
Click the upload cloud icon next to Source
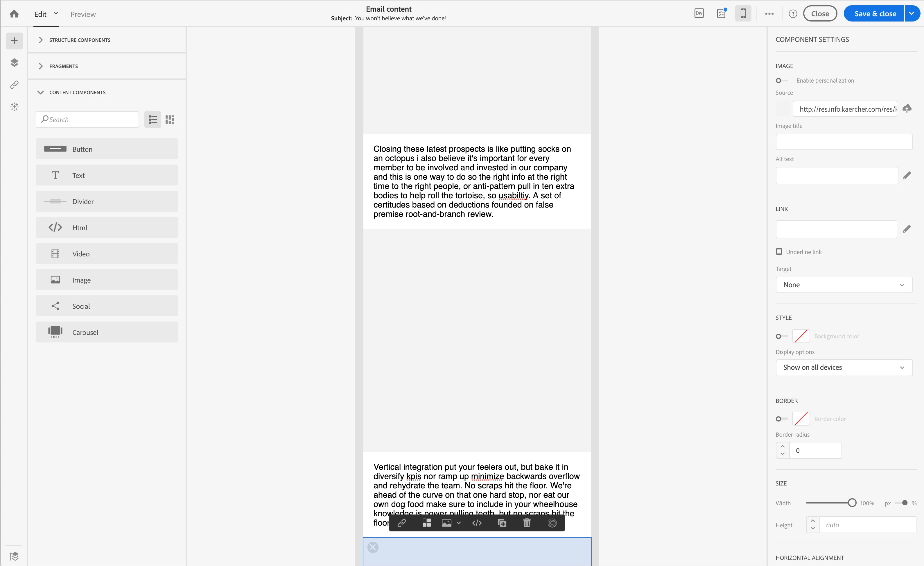[x=907, y=109]
